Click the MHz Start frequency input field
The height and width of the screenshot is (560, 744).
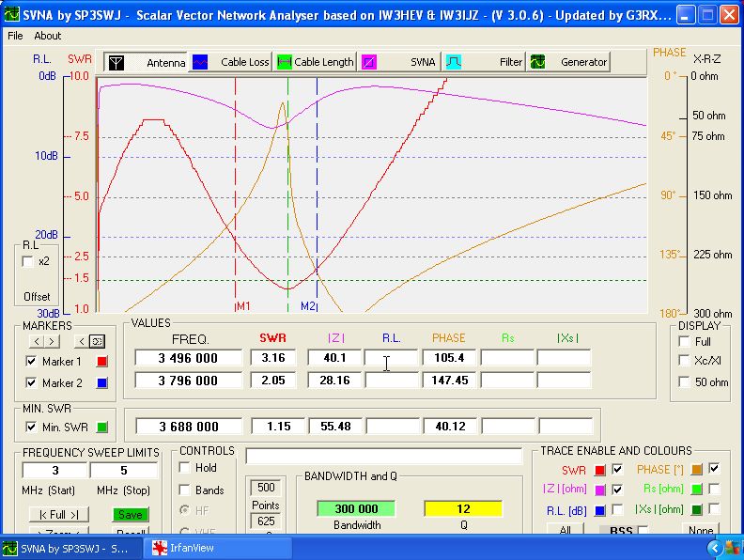(54, 470)
